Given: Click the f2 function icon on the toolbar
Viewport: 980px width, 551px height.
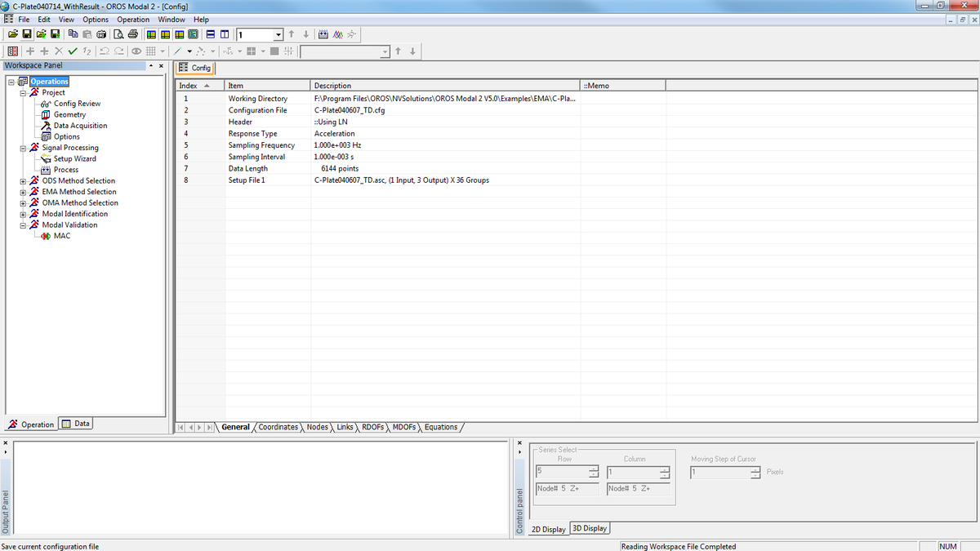Looking at the screenshot, I should [85, 51].
